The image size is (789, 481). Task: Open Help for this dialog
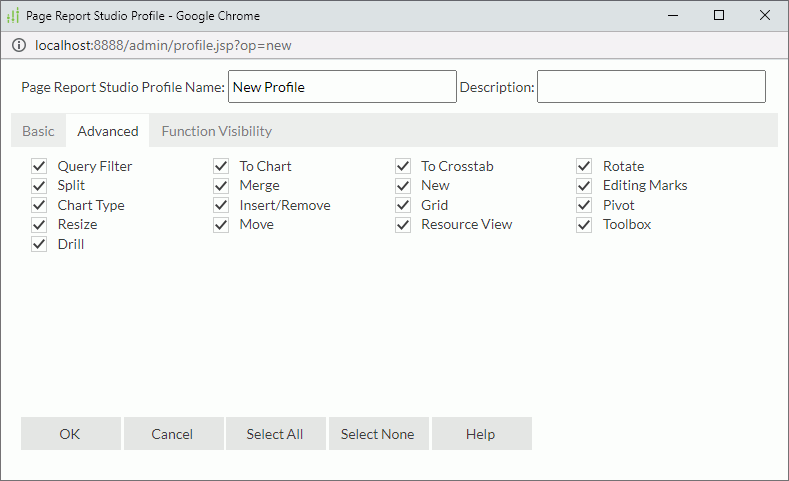482,434
